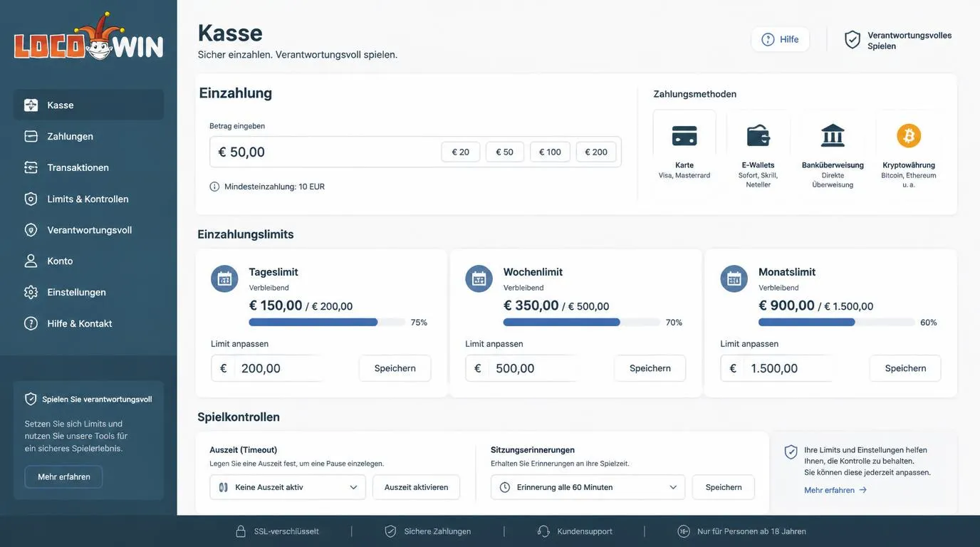This screenshot has width=980, height=547.
Task: Click the Verantwortungsvolles Spielen shield icon
Action: [853, 40]
